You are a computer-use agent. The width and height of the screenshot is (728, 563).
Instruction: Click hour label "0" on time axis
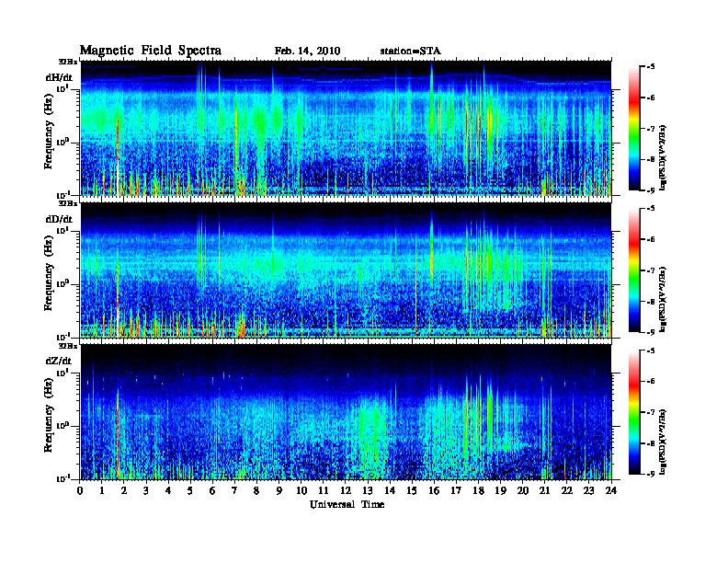80,490
